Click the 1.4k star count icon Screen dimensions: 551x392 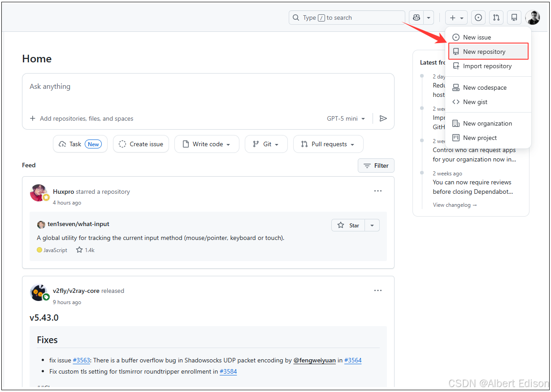pos(79,250)
